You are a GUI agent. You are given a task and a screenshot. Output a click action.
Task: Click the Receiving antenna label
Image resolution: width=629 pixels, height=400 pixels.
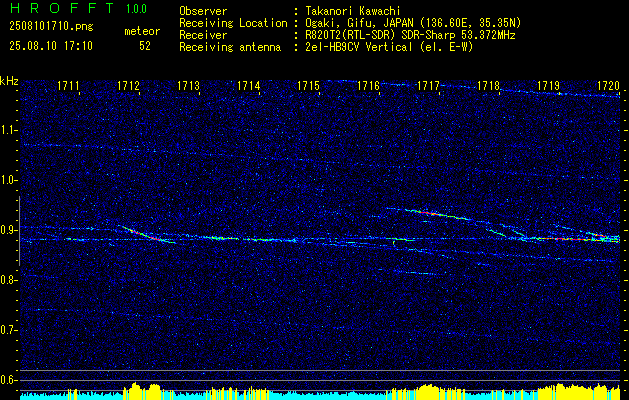230,47
